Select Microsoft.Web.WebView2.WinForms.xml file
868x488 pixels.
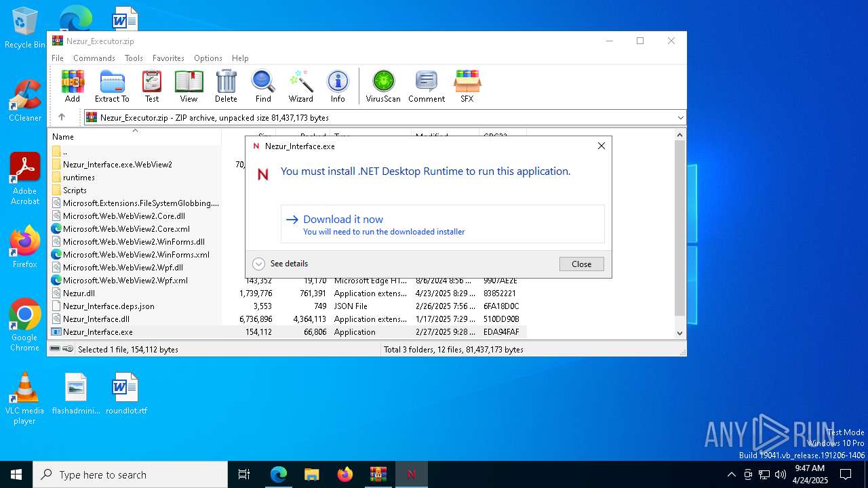click(x=136, y=254)
